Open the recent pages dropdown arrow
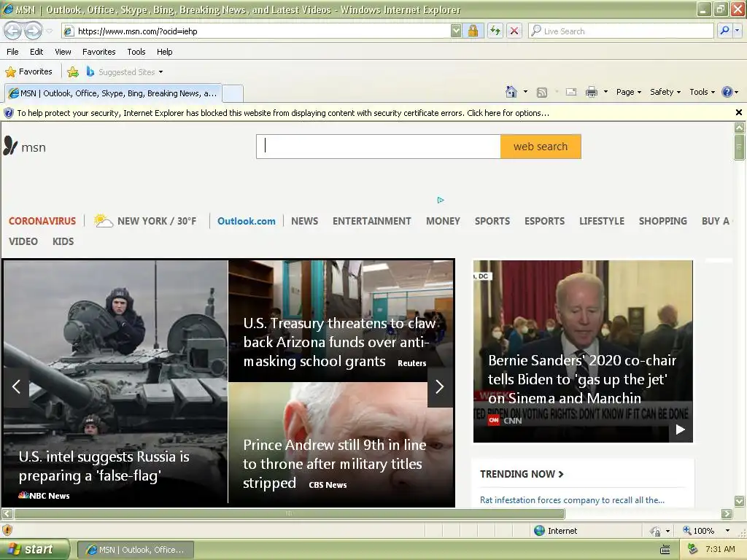The width and height of the screenshot is (747, 560). [x=49, y=31]
